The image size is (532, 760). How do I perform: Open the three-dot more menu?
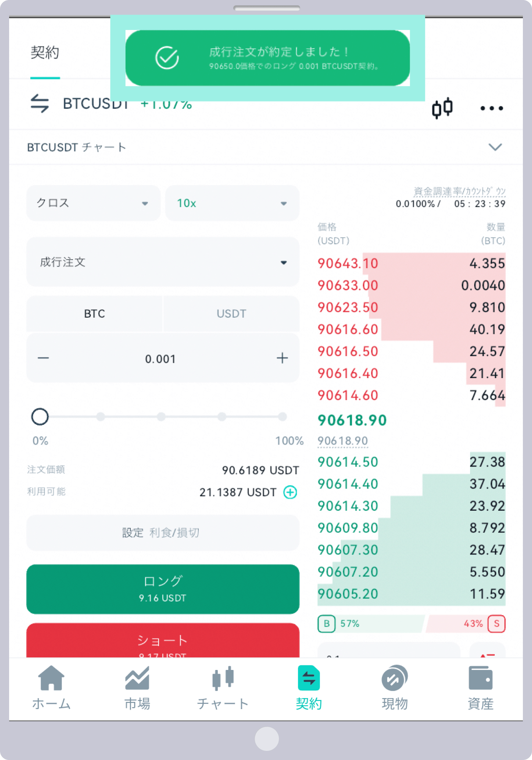click(491, 108)
